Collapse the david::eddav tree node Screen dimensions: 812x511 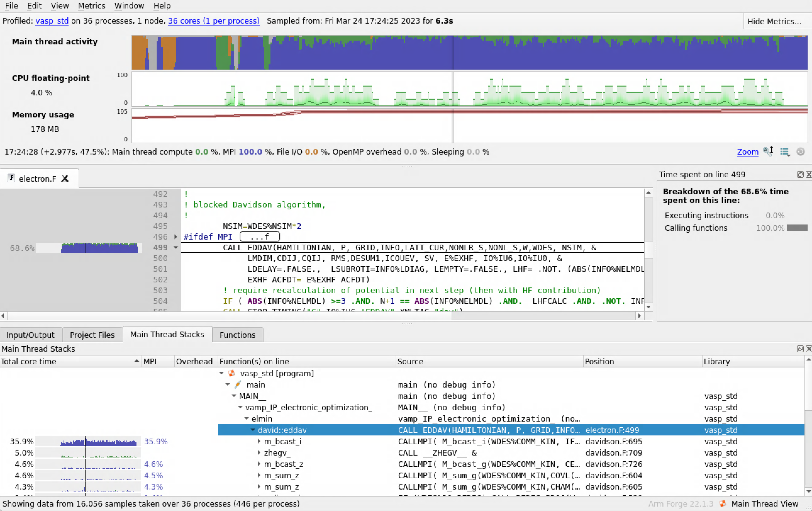point(253,430)
